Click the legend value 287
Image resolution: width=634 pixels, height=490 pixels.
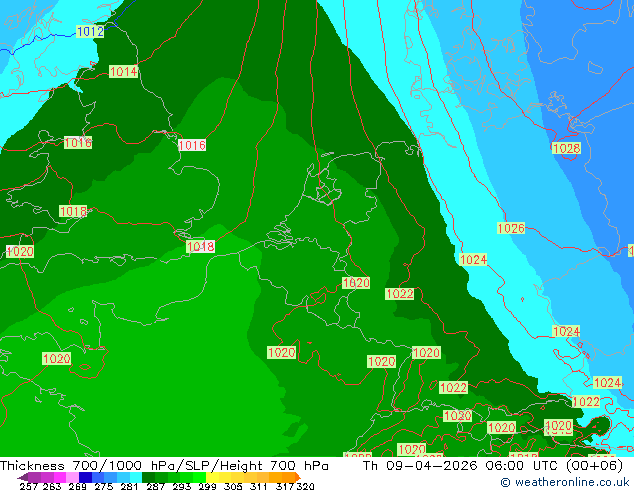(x=156, y=486)
